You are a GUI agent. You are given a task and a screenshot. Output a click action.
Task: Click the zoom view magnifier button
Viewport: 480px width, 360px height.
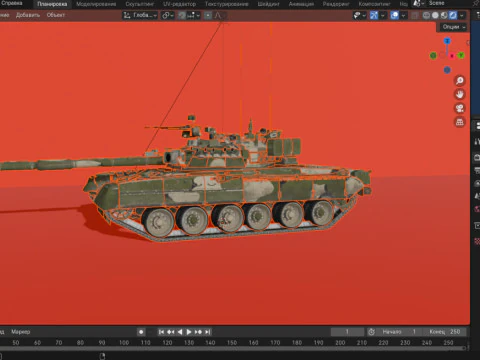click(x=460, y=80)
